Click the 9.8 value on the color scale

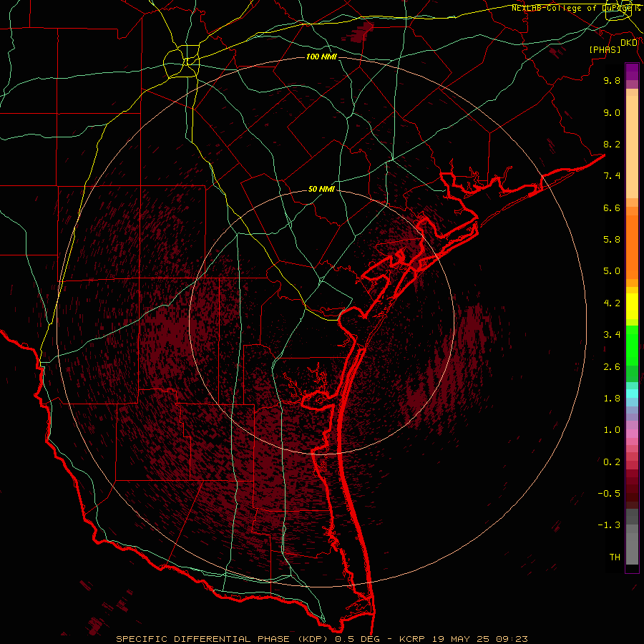coord(612,80)
